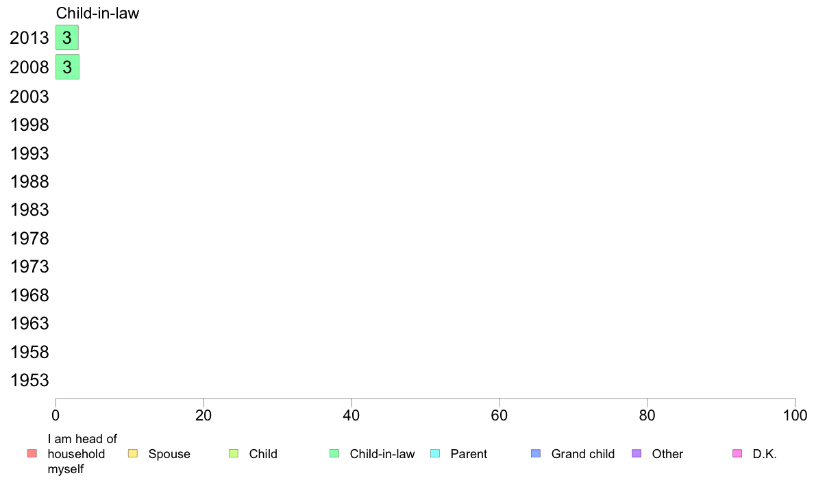Click the Spouse legend label
Image resolution: width=814 pixels, height=504 pixels.
coord(169,454)
